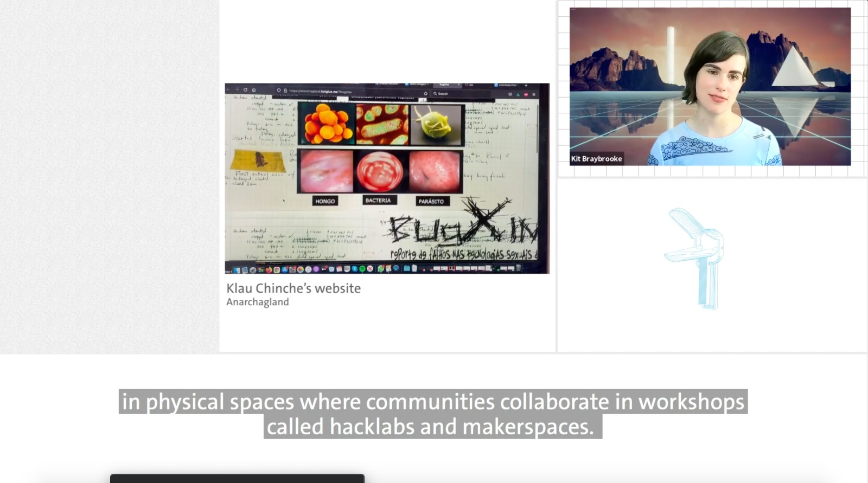The image size is (868, 483).
Task: Click the bookmark star in the address bar
Action: click(426, 93)
